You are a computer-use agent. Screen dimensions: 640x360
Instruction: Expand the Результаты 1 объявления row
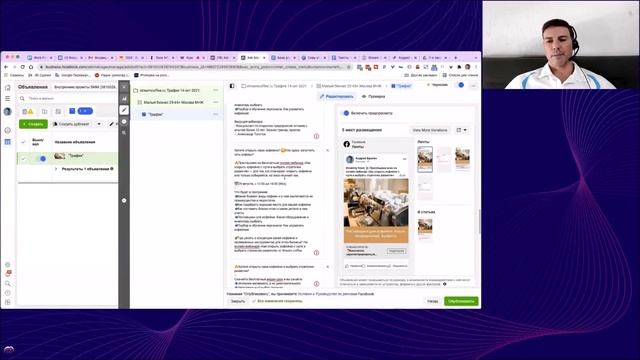(x=56, y=169)
